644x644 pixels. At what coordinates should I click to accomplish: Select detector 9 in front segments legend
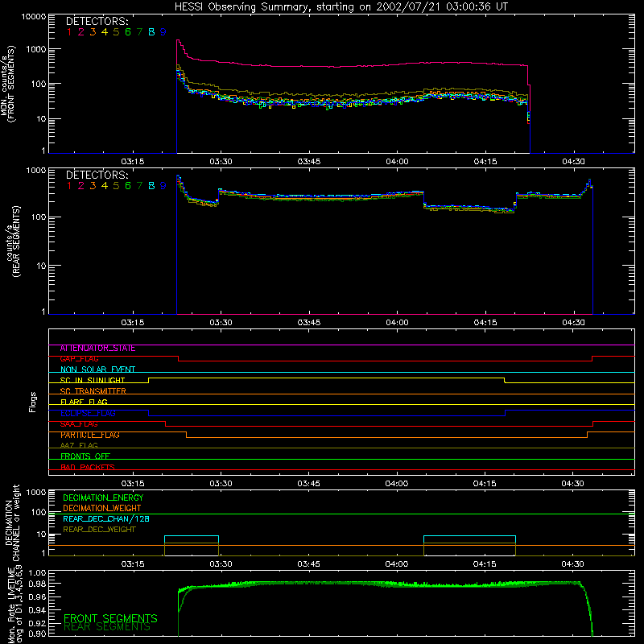click(x=163, y=32)
